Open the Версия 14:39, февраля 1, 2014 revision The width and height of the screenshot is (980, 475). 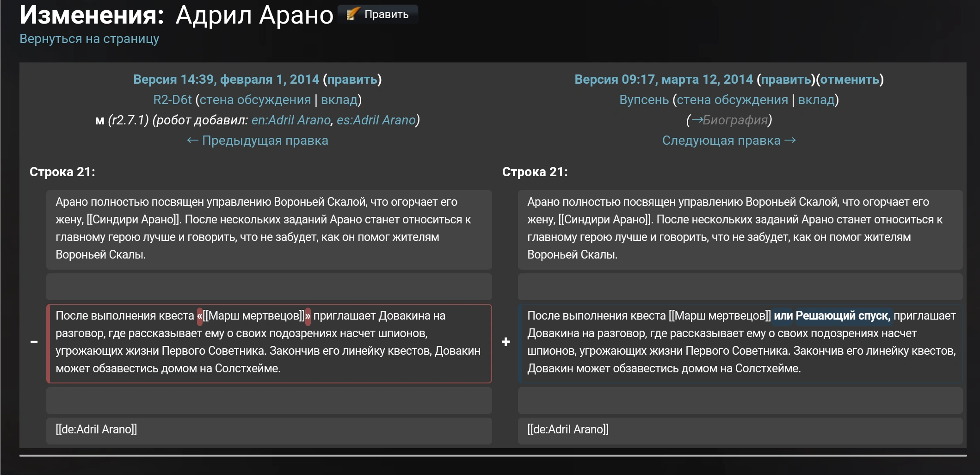point(226,80)
